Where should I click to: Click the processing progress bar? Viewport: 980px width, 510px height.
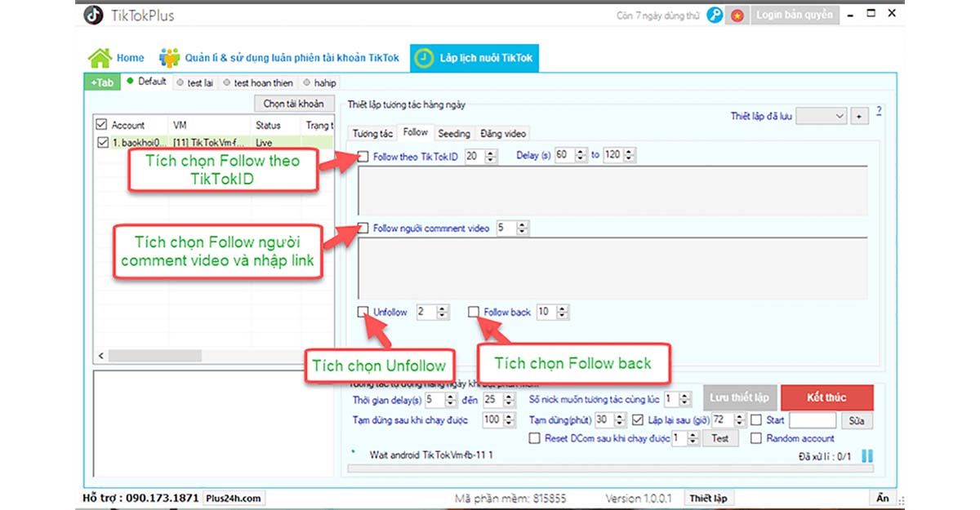(611, 469)
